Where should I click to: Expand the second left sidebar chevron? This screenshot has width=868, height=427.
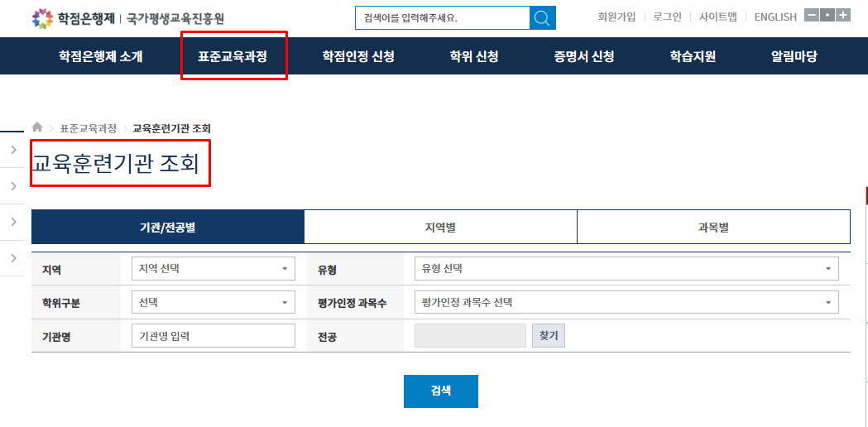(14, 186)
